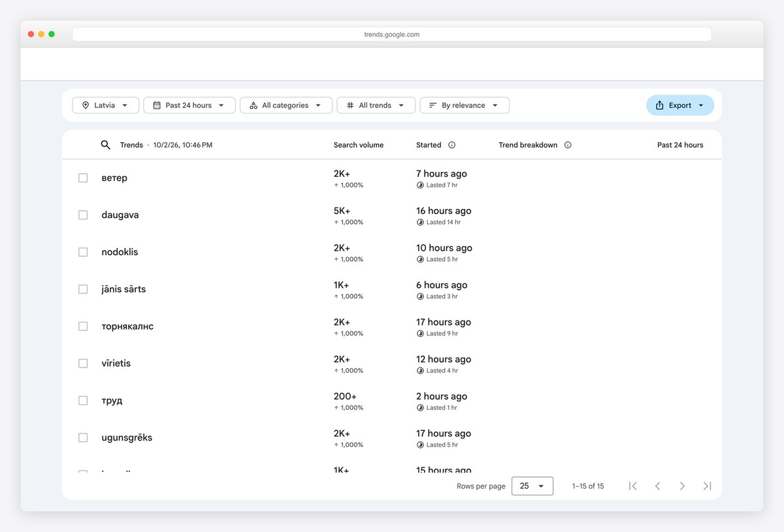Click the duration icon beside Lasted 3 hr

coord(420,296)
